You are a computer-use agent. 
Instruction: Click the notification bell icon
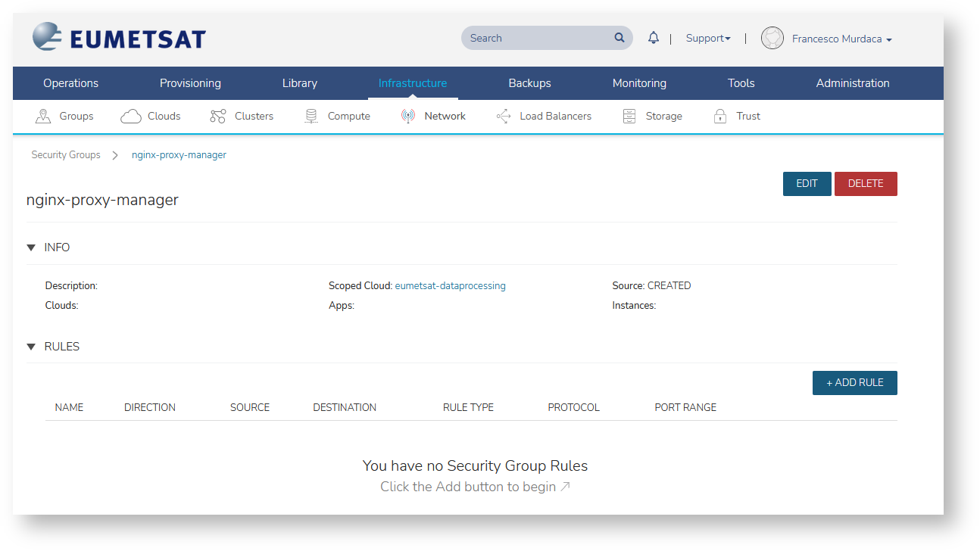coord(653,38)
